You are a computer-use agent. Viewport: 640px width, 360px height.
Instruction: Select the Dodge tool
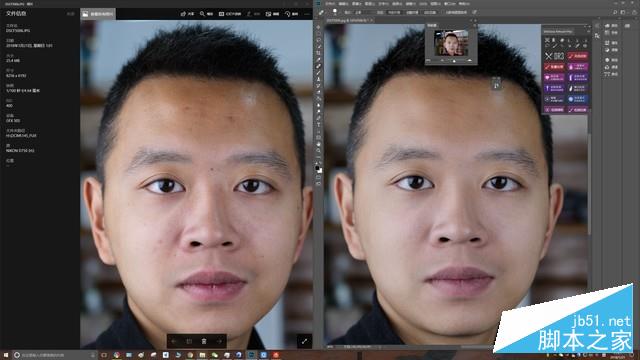319,112
